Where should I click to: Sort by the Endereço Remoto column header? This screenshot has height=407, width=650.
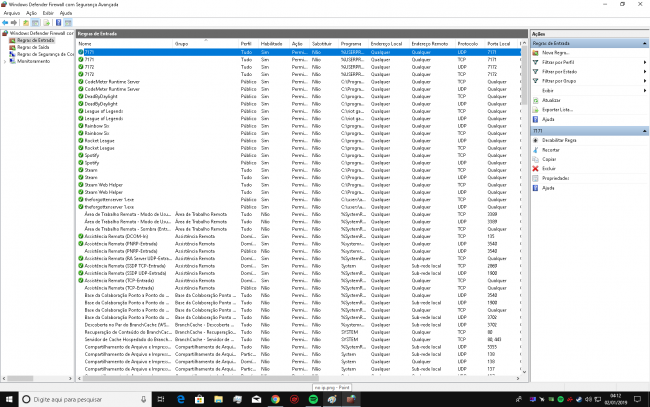click(432, 44)
